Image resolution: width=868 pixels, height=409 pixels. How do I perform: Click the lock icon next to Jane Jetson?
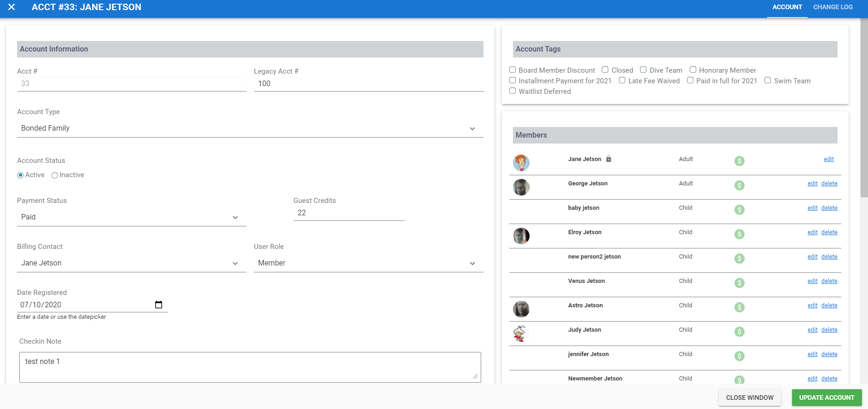[x=609, y=159]
